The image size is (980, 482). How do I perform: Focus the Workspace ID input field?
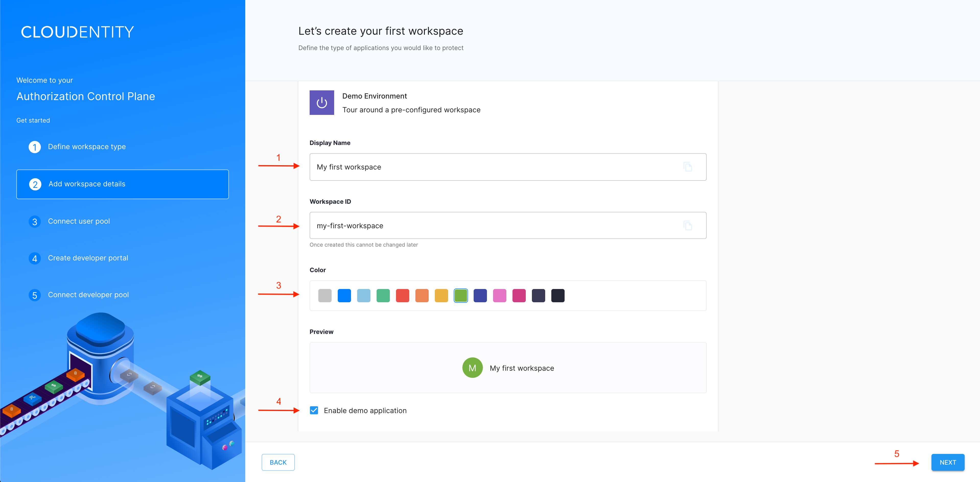(x=508, y=225)
